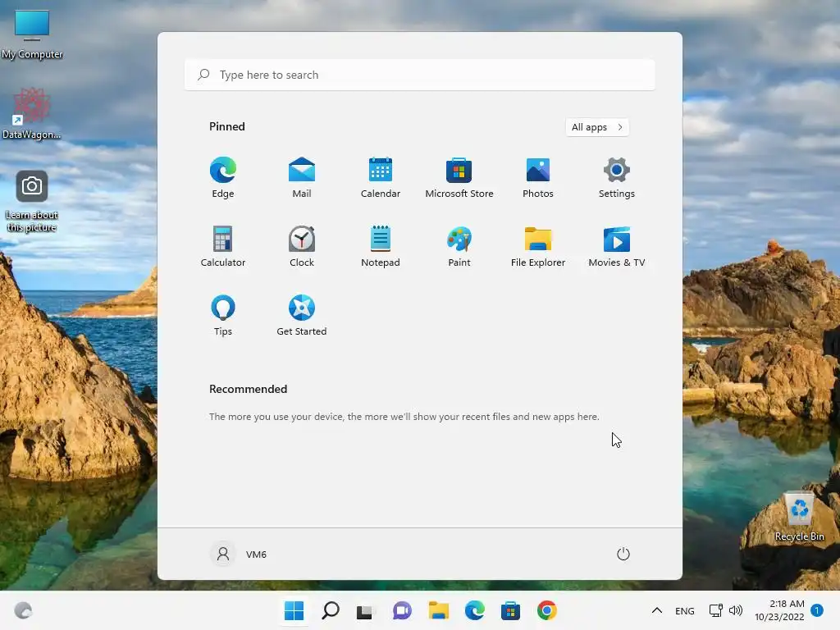Open Microsoft Store from the taskbar
840x630 pixels.
[x=510, y=610]
